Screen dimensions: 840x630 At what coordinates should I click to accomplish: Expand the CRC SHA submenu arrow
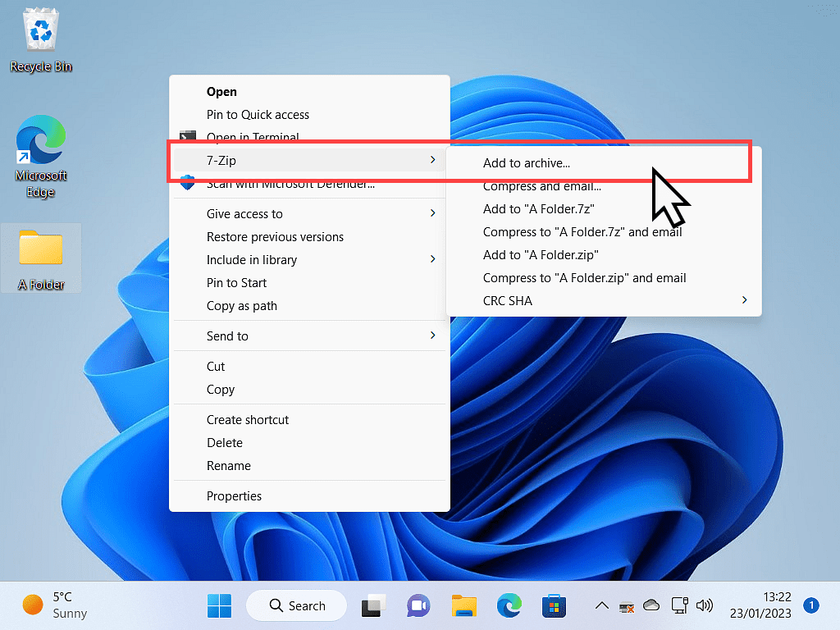745,300
